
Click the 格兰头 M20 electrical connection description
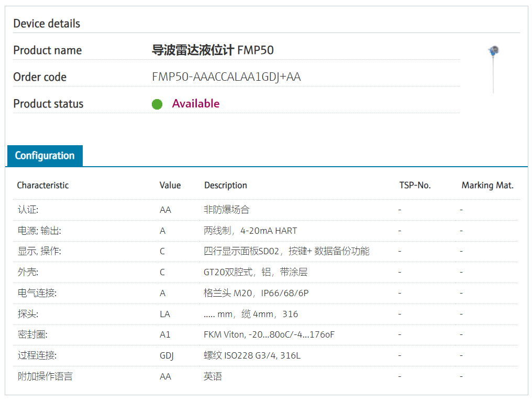(256, 293)
